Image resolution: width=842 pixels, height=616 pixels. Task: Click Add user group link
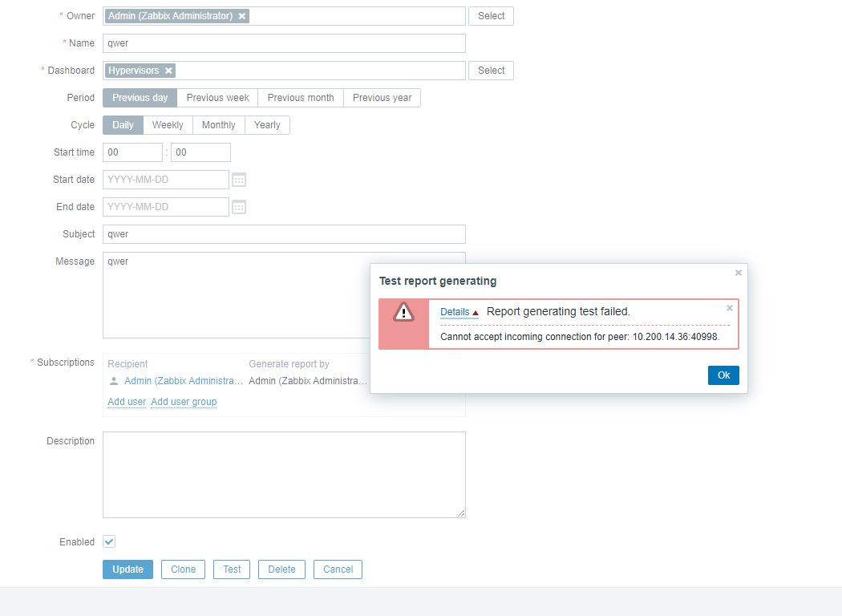point(184,402)
